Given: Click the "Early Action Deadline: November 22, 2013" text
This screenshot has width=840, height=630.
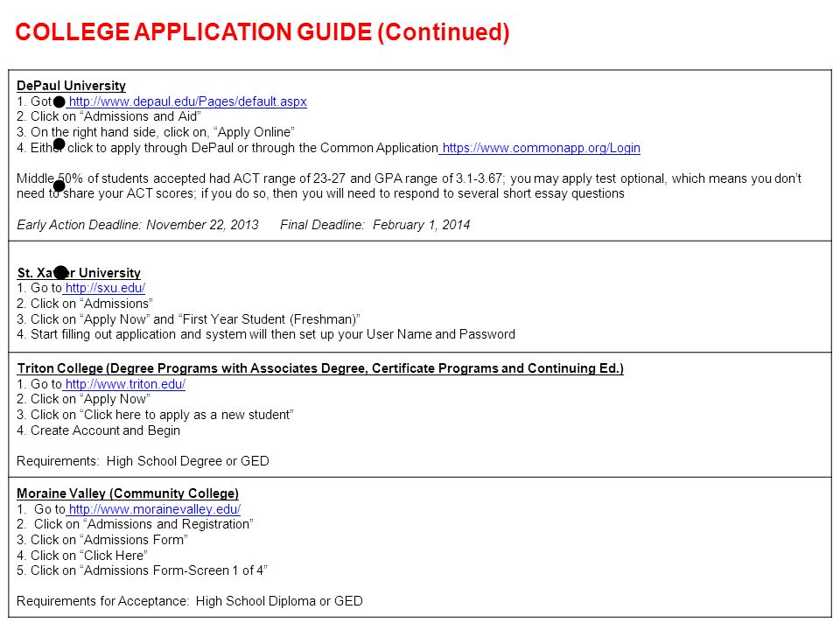Looking at the screenshot, I should click(137, 225).
